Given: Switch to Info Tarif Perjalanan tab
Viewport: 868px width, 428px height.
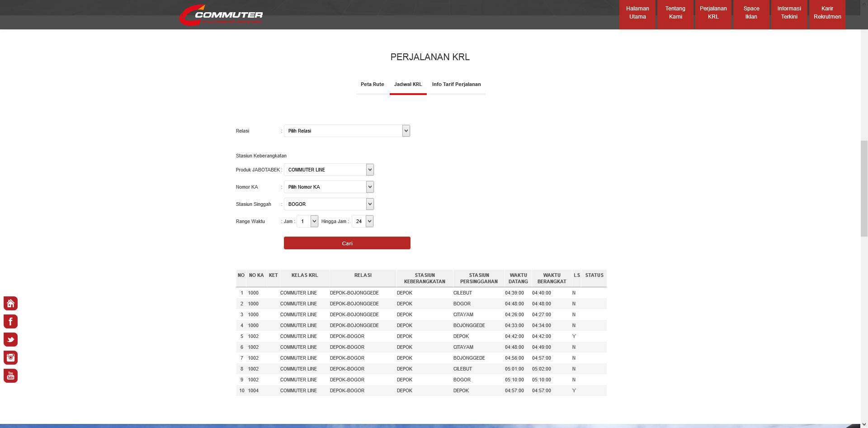Looking at the screenshot, I should pos(456,85).
